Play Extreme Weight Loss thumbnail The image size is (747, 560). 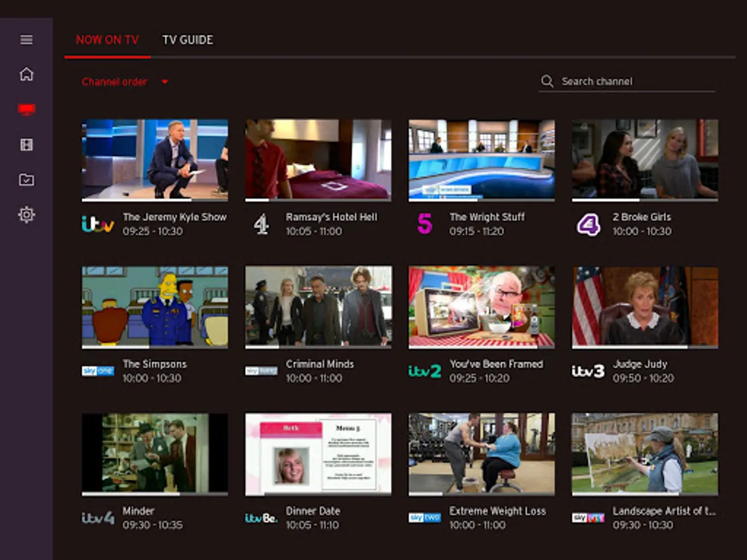(482, 453)
